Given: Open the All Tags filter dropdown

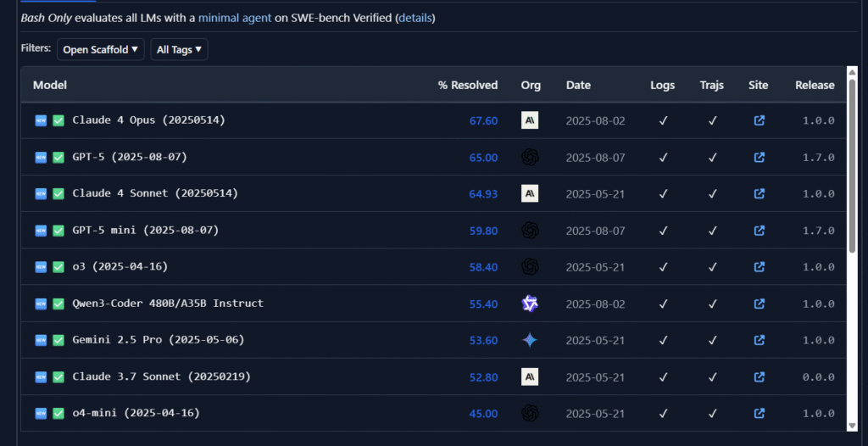Looking at the screenshot, I should pos(180,49).
